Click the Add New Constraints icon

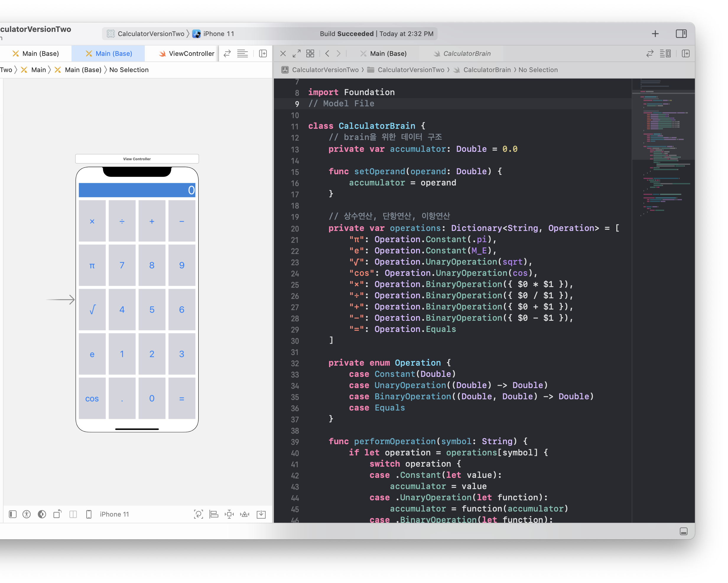tap(229, 514)
